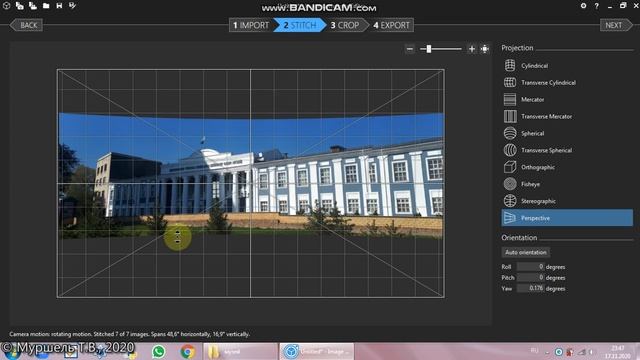Go to the 3 CROP step
The height and width of the screenshot is (360, 640).
tap(345, 25)
